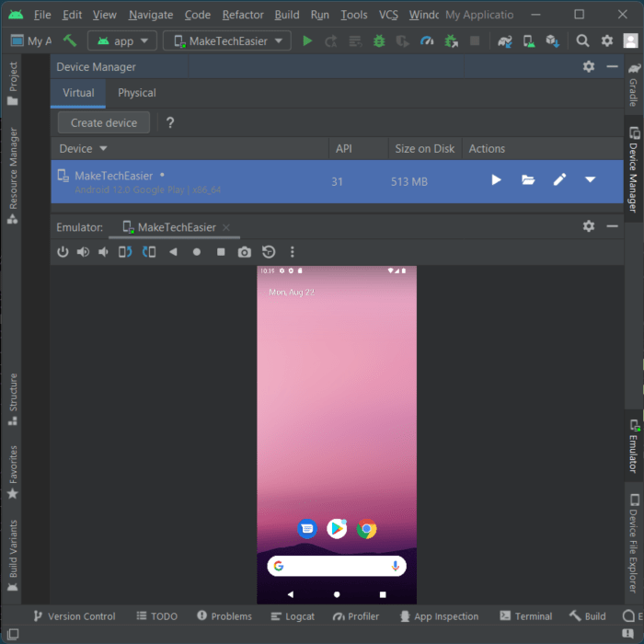Click the Create device button
The height and width of the screenshot is (644, 644).
(x=104, y=122)
